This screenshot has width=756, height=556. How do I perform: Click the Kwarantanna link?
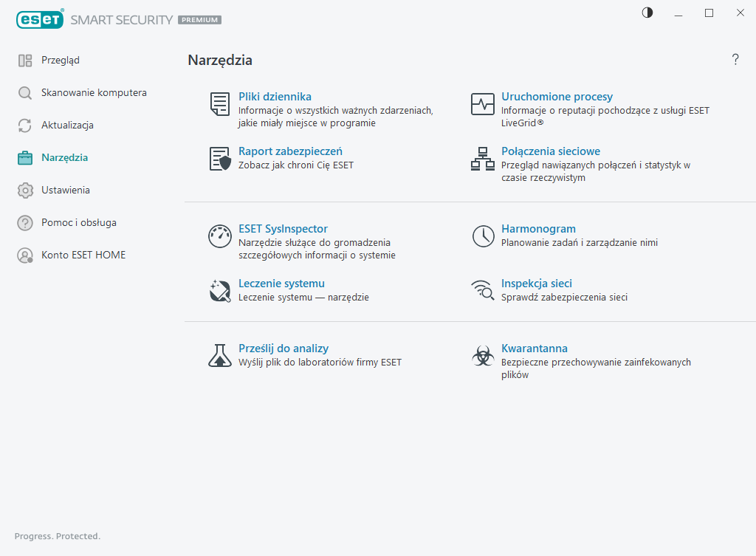[534, 349]
